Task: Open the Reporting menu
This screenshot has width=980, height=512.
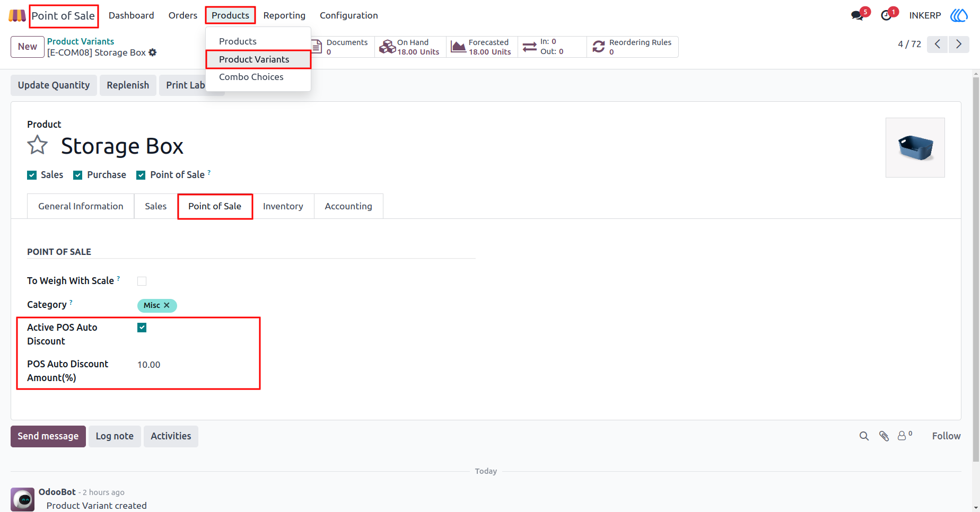Action: pyautogui.click(x=284, y=15)
